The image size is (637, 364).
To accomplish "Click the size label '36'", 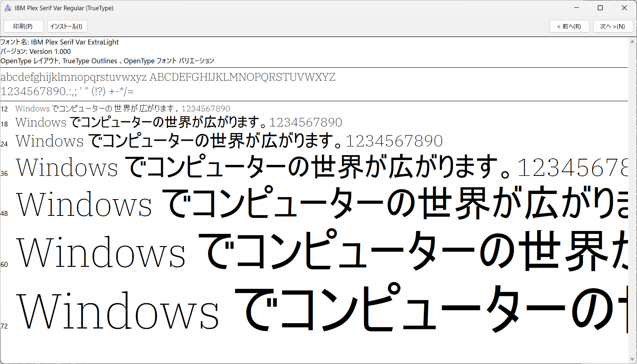I will (x=4, y=173).
